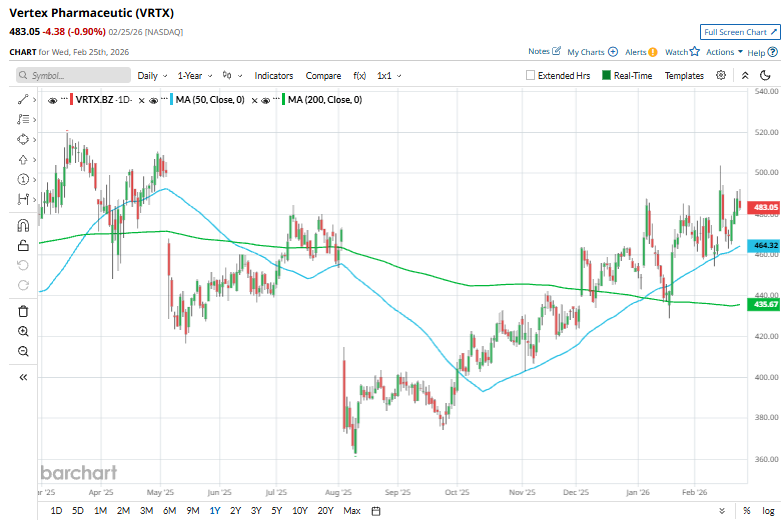Screen dimensions: 782x520
Task: Click the Full Screen Chart button
Action: pyautogui.click(x=739, y=32)
